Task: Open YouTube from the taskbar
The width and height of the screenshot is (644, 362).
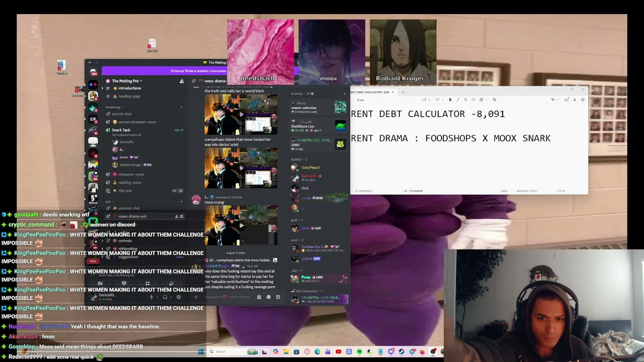Action: pyautogui.click(x=338, y=352)
